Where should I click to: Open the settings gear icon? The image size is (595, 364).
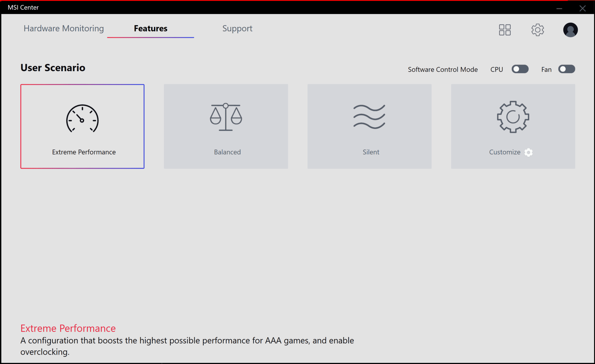click(x=538, y=30)
